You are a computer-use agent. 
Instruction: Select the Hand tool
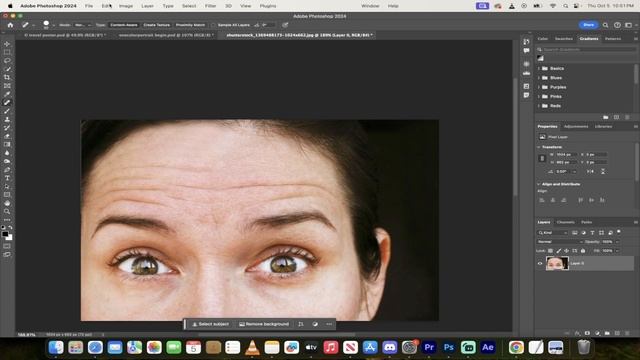tap(7, 203)
